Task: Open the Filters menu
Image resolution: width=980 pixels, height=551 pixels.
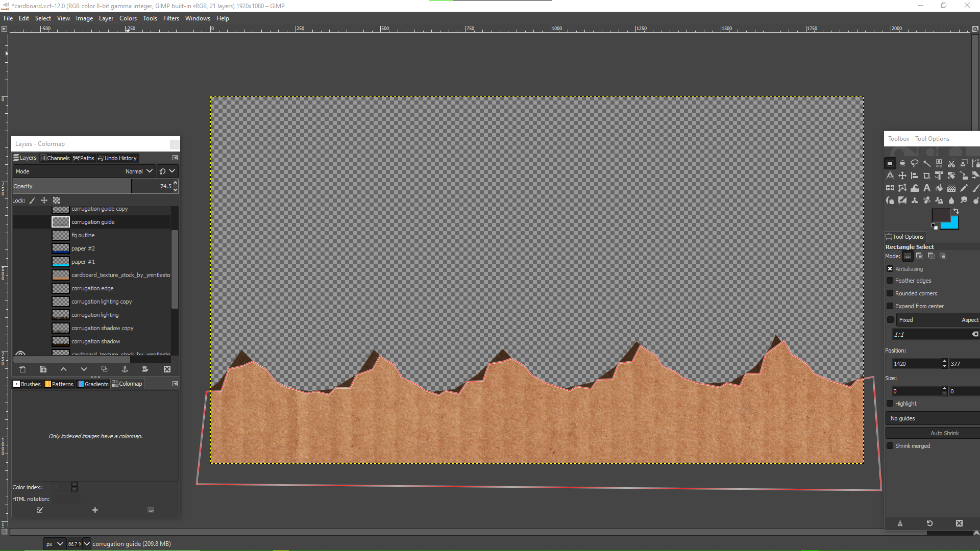Action: point(171,18)
